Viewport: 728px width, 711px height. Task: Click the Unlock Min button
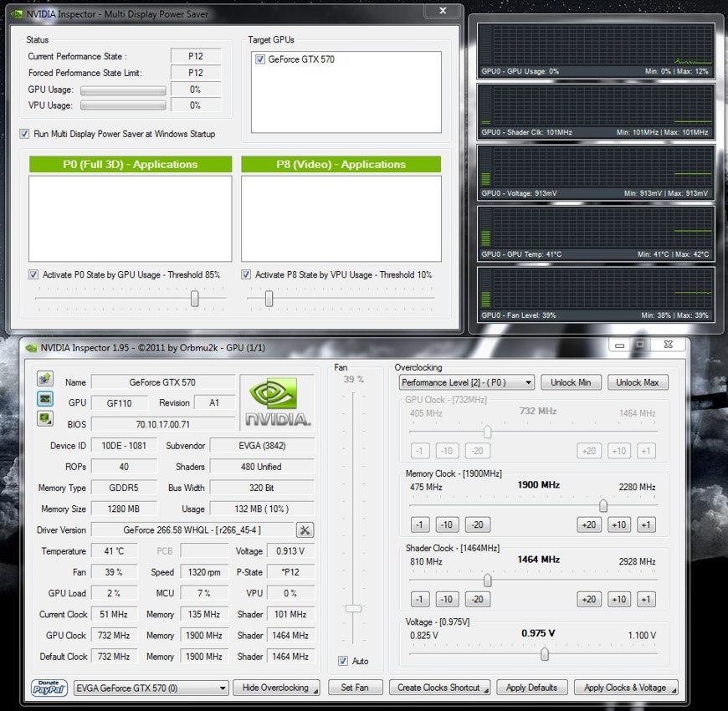coord(571,382)
